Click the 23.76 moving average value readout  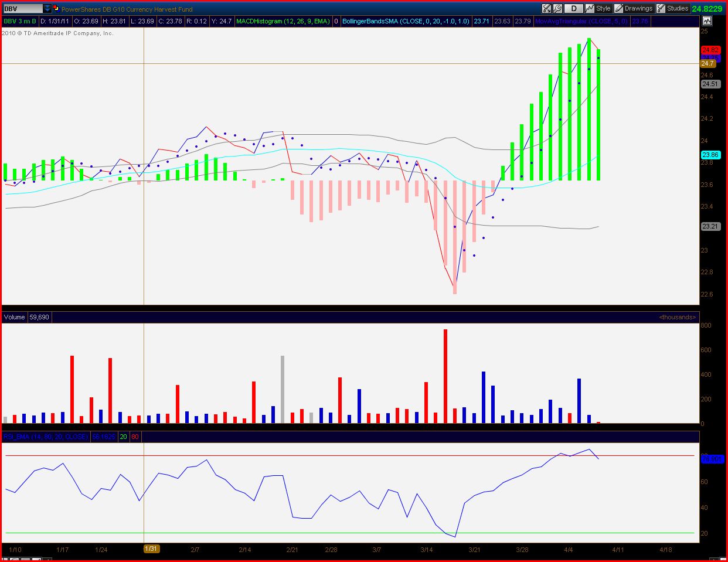pos(640,21)
